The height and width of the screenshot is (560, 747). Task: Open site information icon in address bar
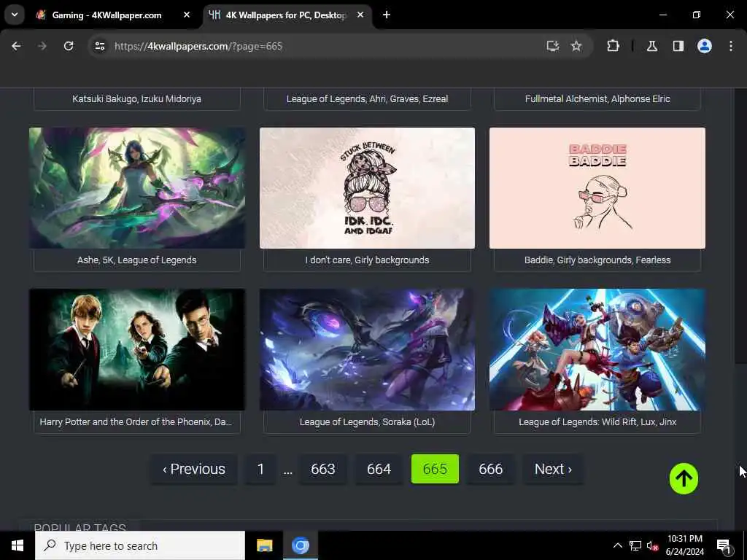(99, 46)
